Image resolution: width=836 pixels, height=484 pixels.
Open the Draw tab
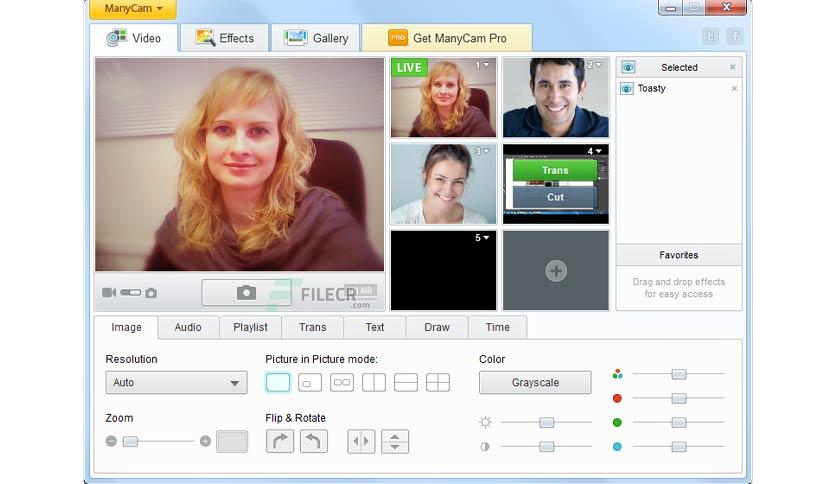[x=437, y=327]
